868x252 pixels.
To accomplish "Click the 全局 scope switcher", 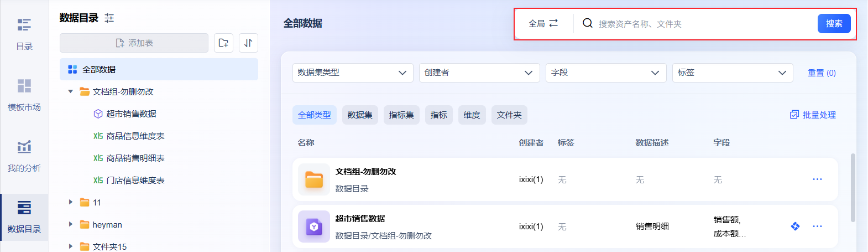I will click(x=543, y=23).
